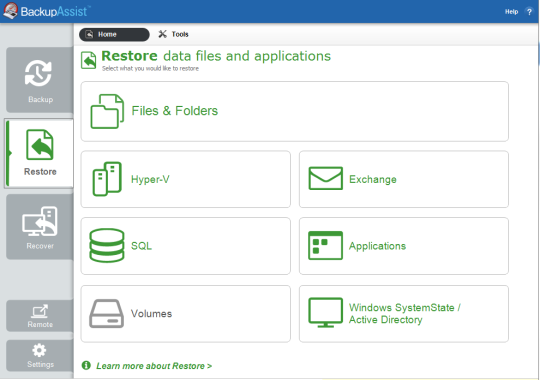Open the Tools tab
Viewport: 540px width, 380px height.
(x=173, y=34)
